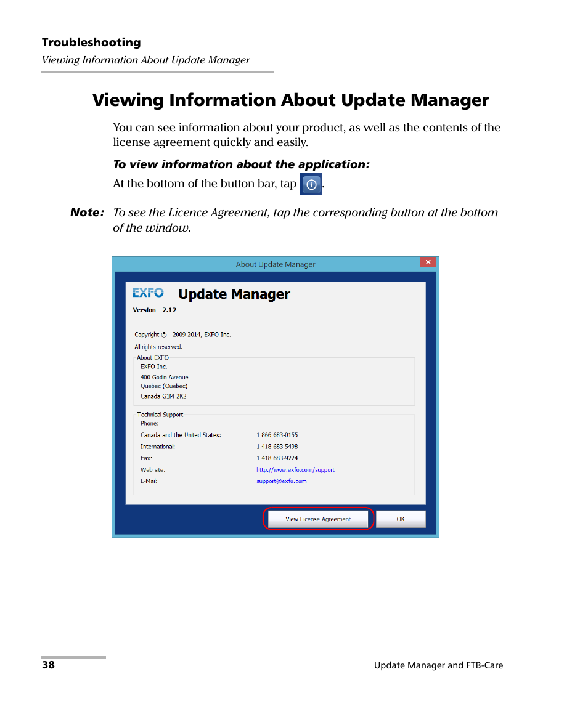Open the http://www.exfo.com/support link

[x=295, y=469]
